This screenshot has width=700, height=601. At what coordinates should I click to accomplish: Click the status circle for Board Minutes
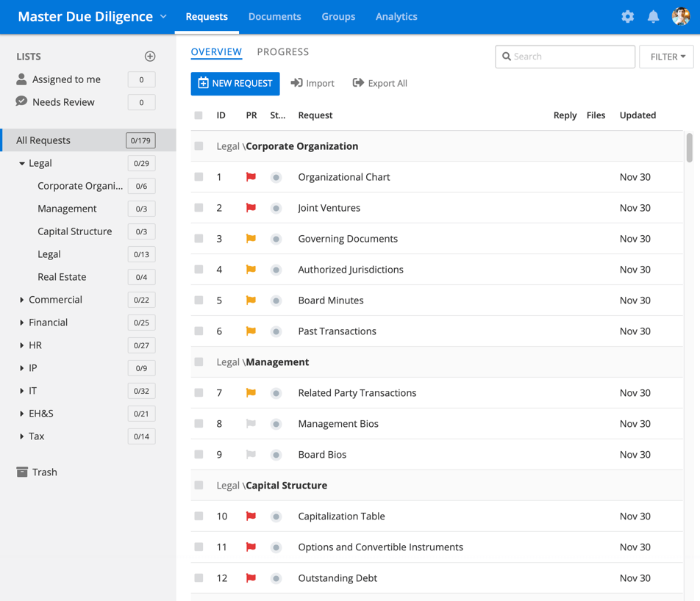click(x=276, y=300)
